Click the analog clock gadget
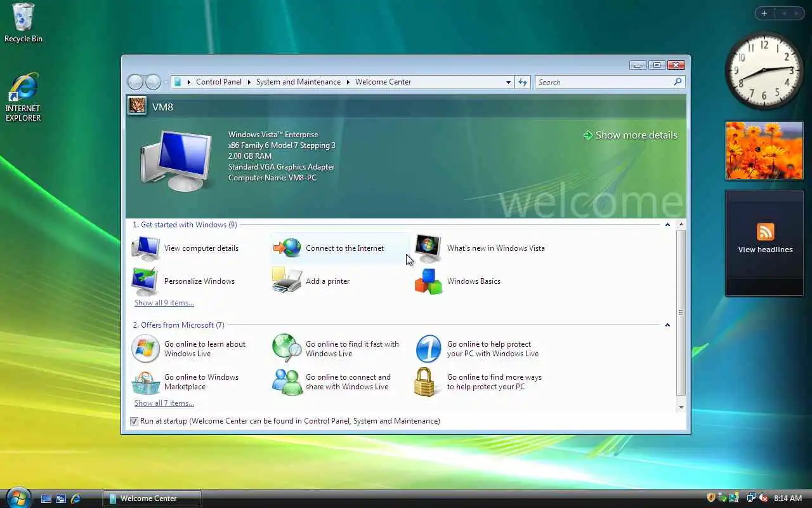812x508 pixels. pos(764,70)
